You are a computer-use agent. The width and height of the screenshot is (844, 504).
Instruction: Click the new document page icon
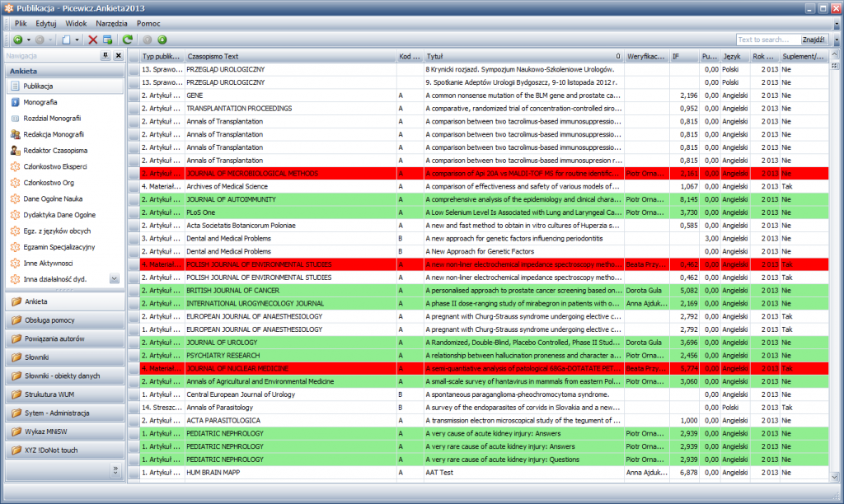(x=66, y=40)
